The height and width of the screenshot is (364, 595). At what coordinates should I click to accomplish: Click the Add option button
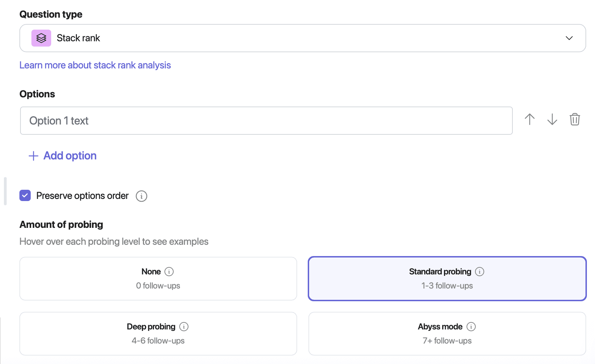70,156
